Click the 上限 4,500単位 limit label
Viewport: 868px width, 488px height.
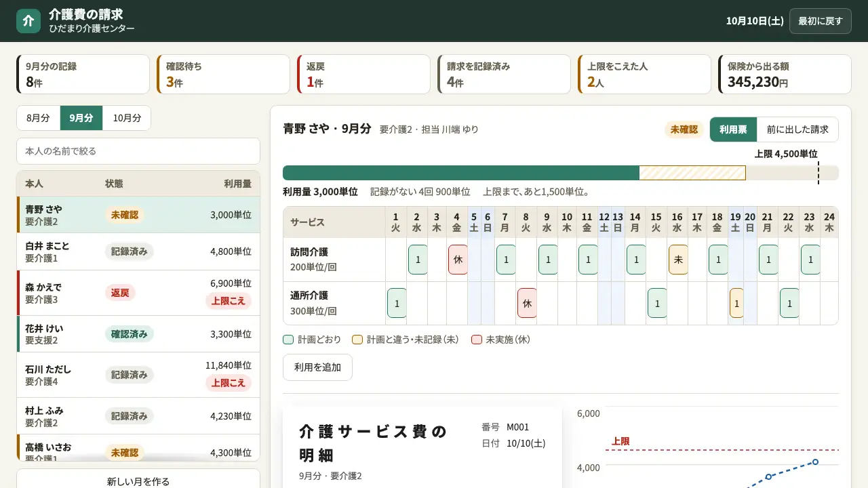pyautogui.click(x=786, y=154)
